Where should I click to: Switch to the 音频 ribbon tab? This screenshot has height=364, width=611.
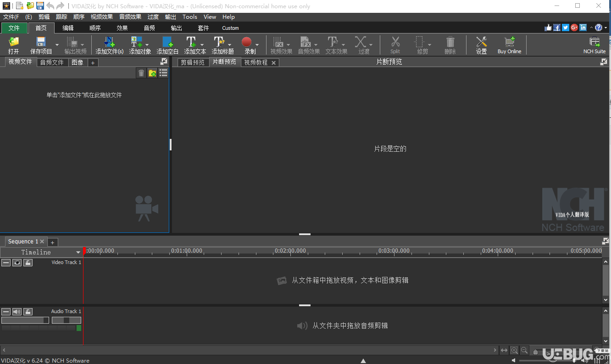point(149,28)
